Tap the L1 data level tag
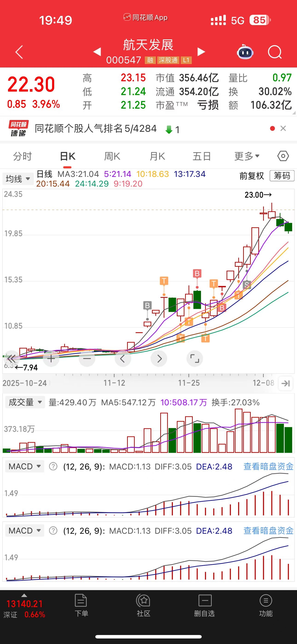The image size is (297, 644). click(186, 60)
